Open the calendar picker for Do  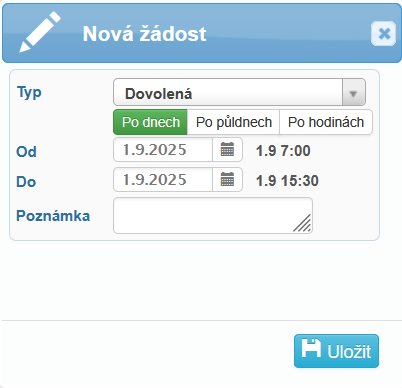[x=227, y=180]
